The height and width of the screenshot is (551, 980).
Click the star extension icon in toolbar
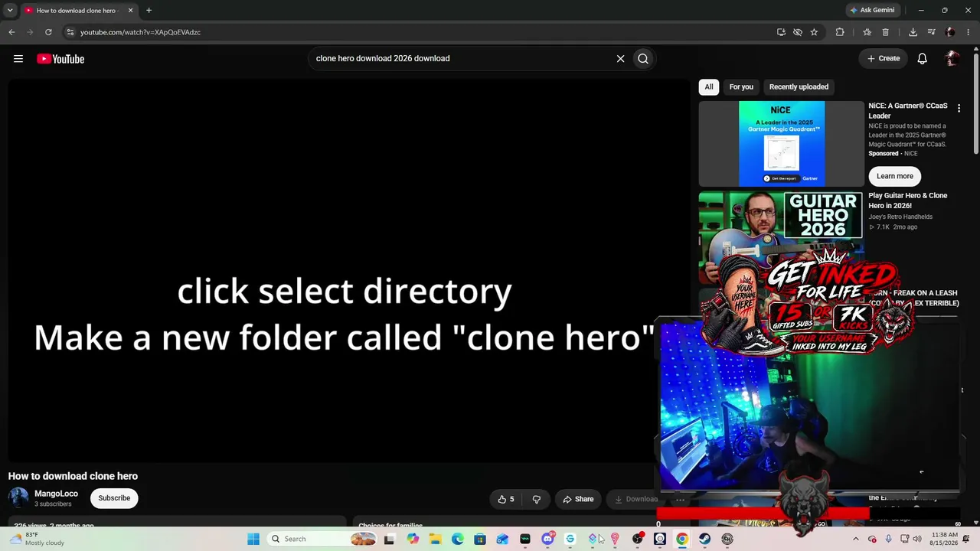[867, 32]
